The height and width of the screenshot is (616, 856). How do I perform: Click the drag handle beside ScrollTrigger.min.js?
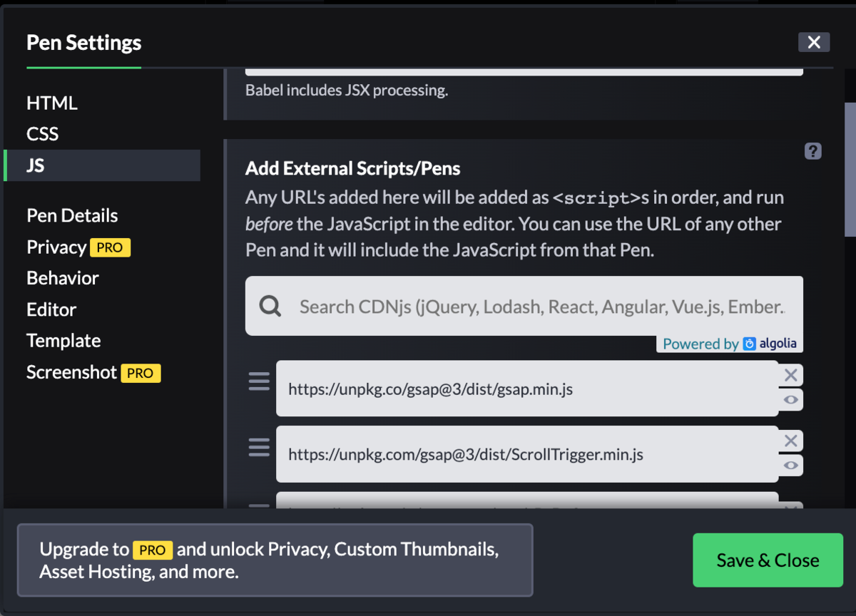[258, 447]
